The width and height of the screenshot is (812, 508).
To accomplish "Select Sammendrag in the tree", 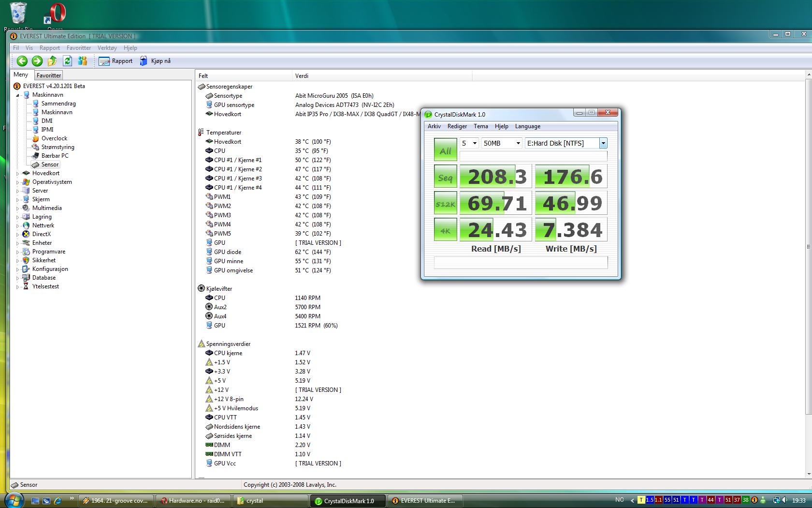I will 58,104.
